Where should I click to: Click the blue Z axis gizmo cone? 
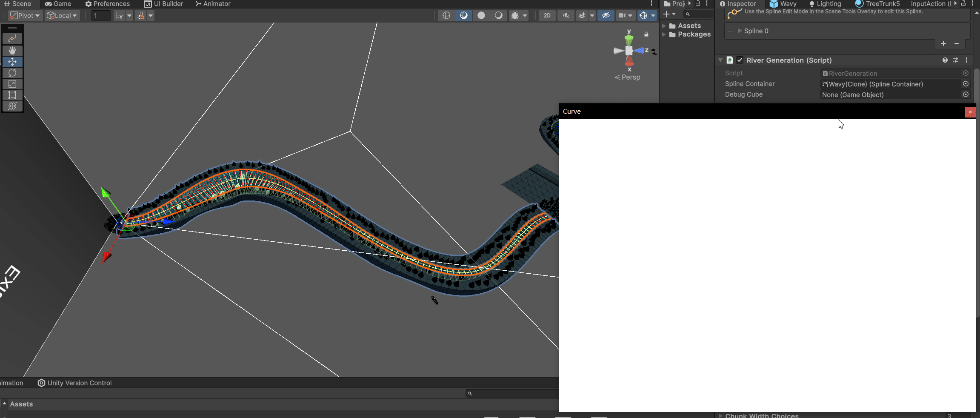coord(639,51)
